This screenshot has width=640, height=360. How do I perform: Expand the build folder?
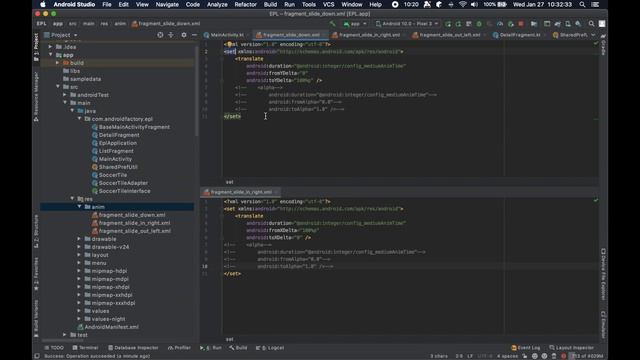pos(58,63)
